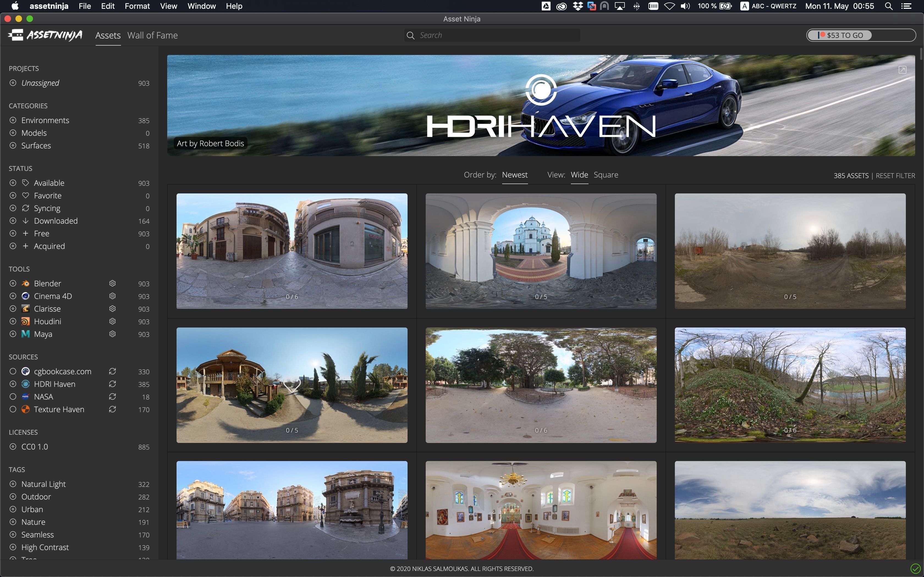Change the Order by Newest dropdown
The width and height of the screenshot is (924, 577).
coord(514,175)
